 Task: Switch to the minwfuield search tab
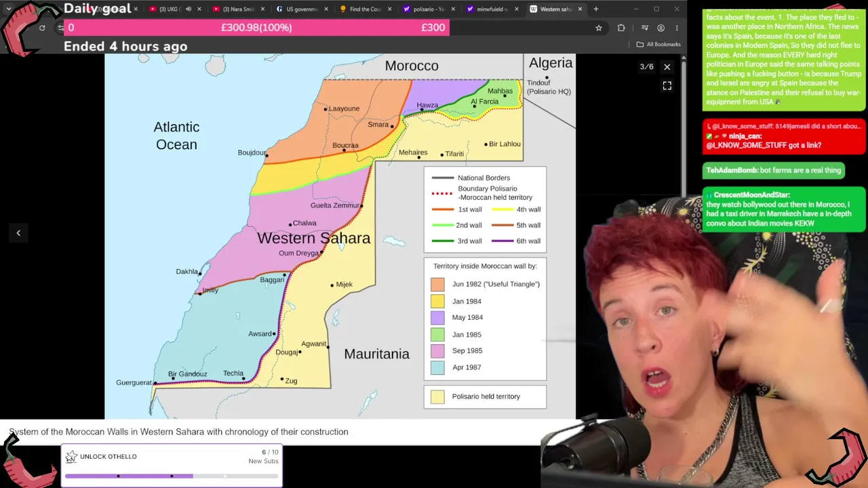pyautogui.click(x=488, y=9)
